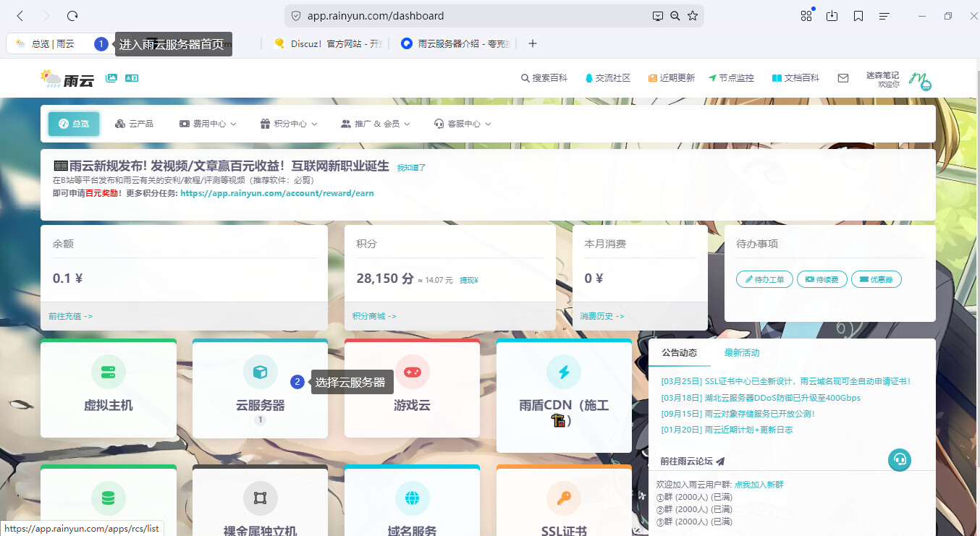Open the SSL证书中心 announcement dated 03月25日
Screen dimensions: 980x536
[x=786, y=381]
